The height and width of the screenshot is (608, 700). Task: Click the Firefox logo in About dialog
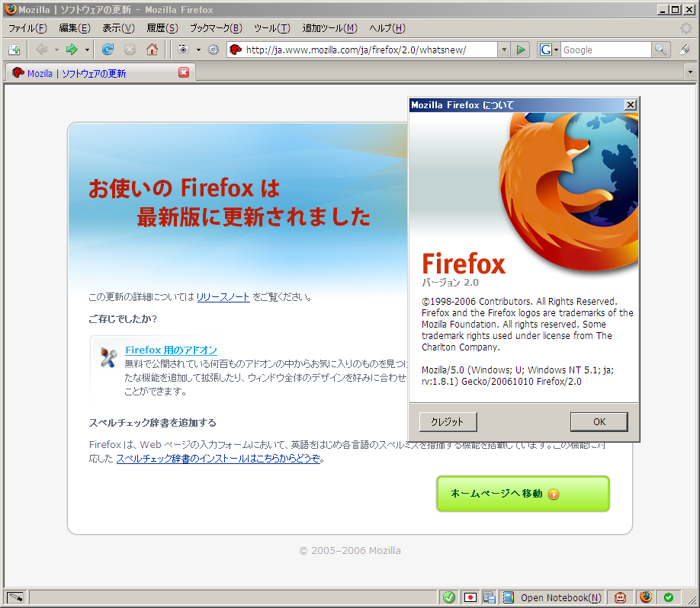[569, 192]
